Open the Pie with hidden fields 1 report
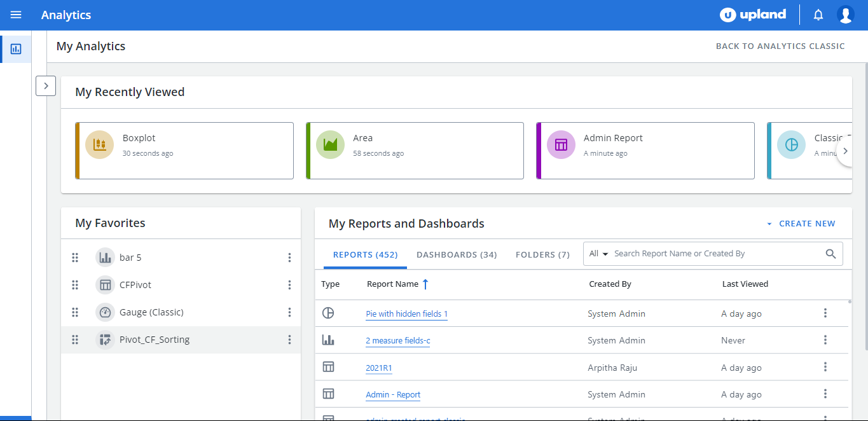The width and height of the screenshot is (868, 421). click(x=406, y=314)
